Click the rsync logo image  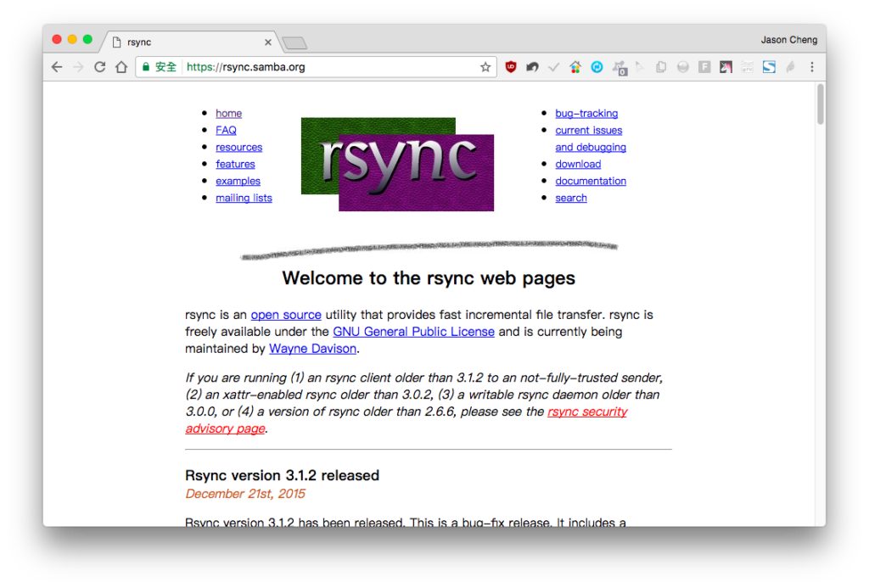(x=397, y=164)
